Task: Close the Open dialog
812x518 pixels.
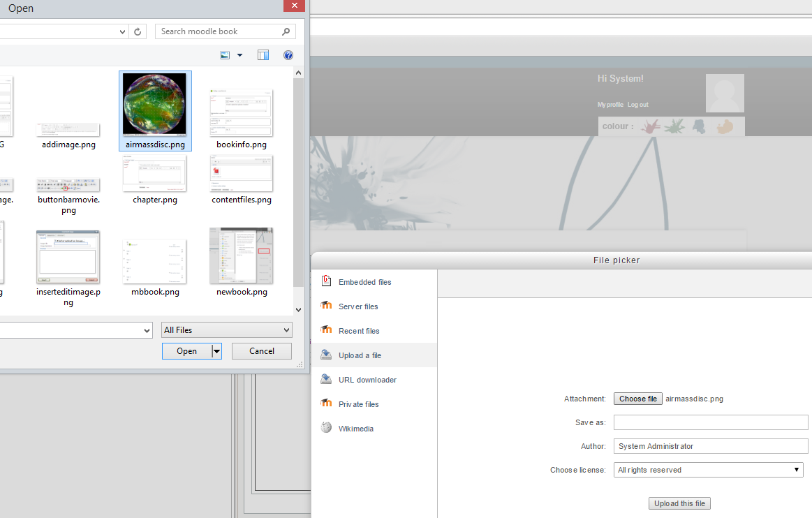Action: 294,5
